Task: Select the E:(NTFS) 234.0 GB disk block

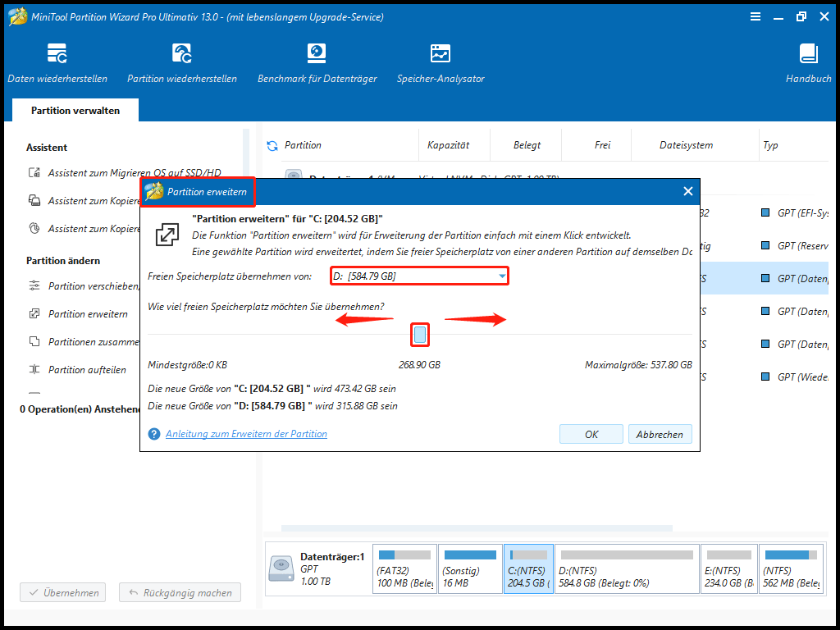Action: point(729,569)
